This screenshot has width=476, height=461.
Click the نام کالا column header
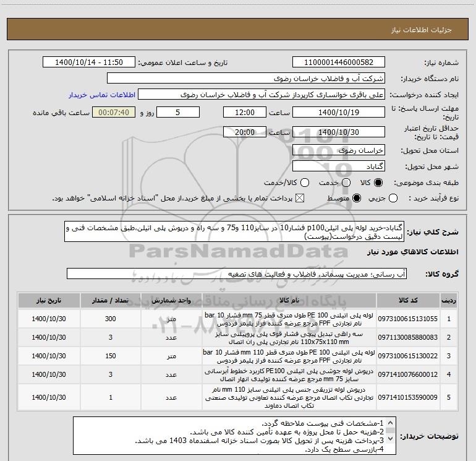(x=289, y=300)
